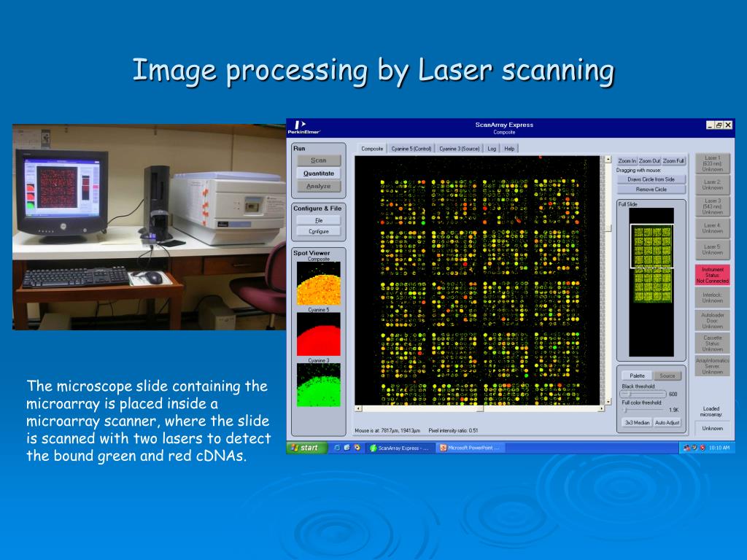Click the Quantitate button
Screen dimensions: 747x560
(318, 174)
